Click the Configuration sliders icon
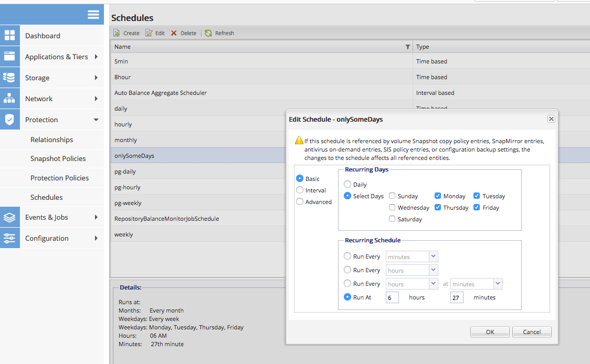This screenshot has width=590, height=364. coord(9,238)
